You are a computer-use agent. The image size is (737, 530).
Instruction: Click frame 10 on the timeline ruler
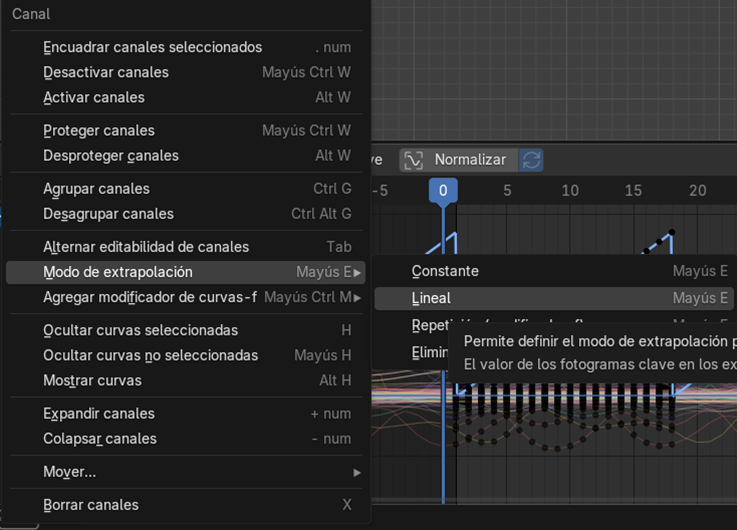click(570, 190)
